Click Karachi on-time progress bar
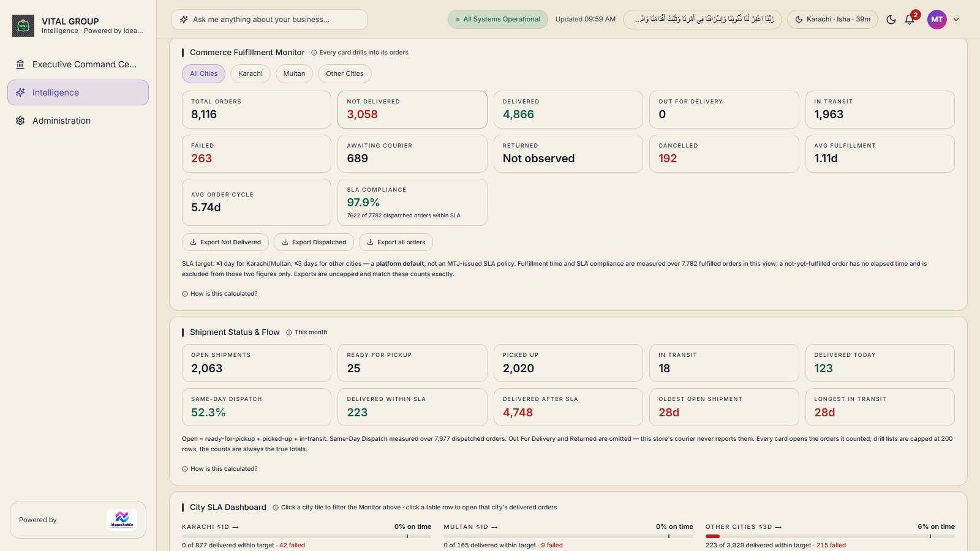Screen dimensions: 980x551 pyautogui.click(x=306, y=536)
